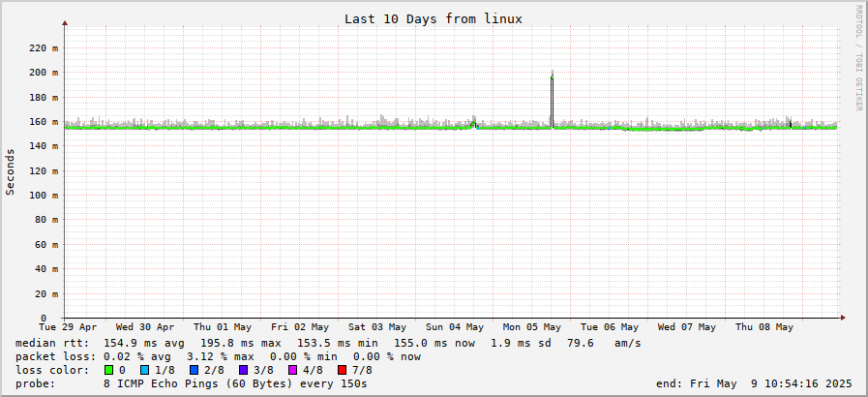Click the magenta 4/8 loss color swatch

pyautogui.click(x=292, y=370)
